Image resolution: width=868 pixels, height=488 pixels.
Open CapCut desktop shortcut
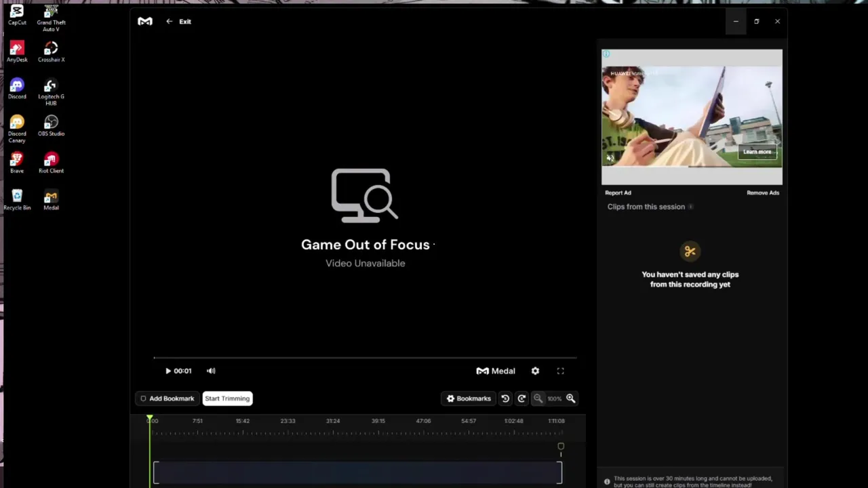pos(17,15)
